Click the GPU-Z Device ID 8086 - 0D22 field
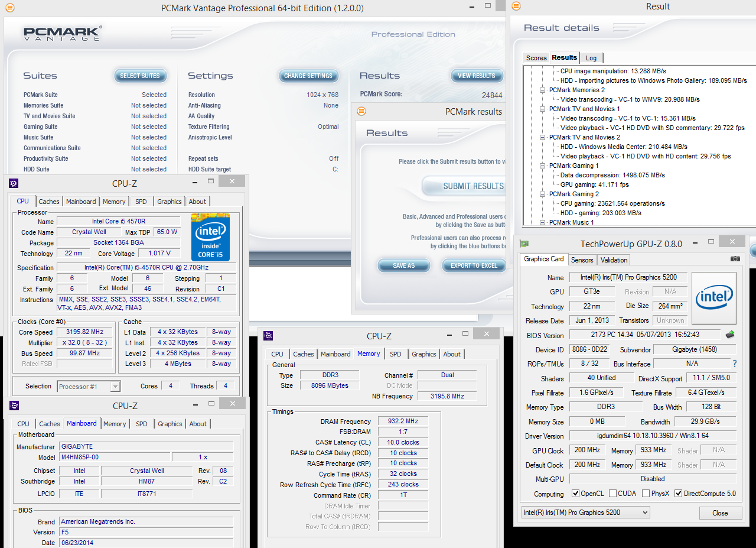The height and width of the screenshot is (548, 756). (x=588, y=349)
